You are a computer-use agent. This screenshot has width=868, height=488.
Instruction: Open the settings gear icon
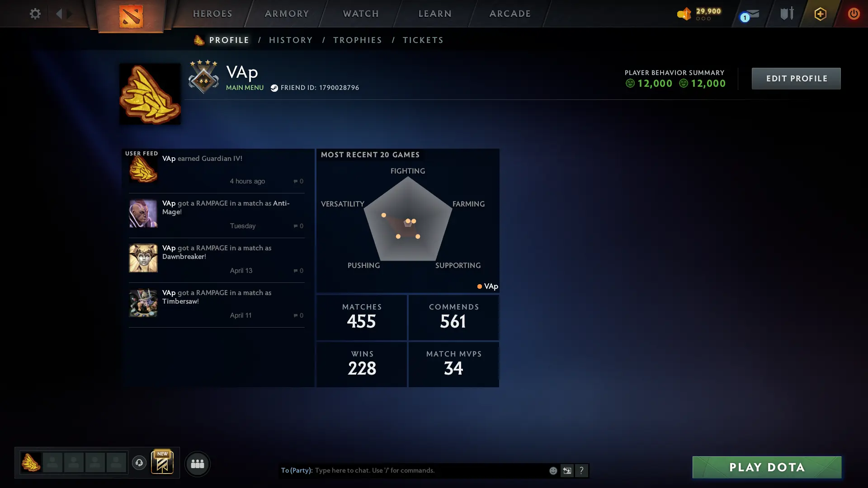[x=35, y=14]
